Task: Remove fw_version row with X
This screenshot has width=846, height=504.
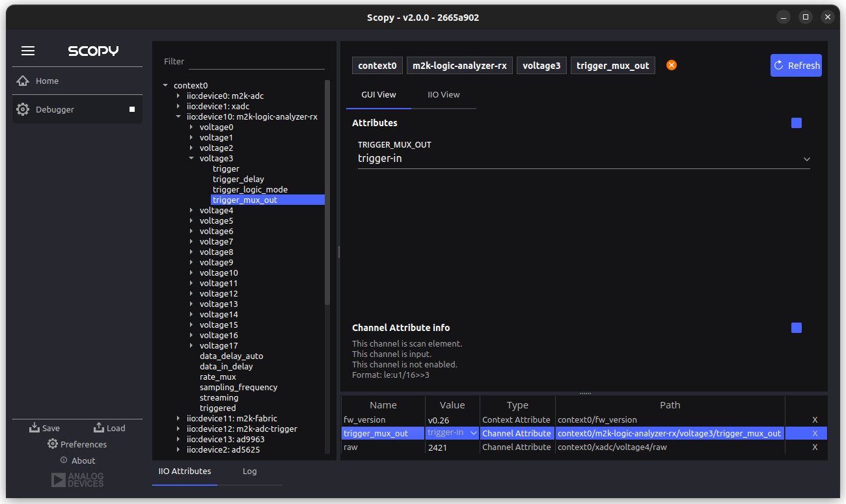Action: (815, 420)
